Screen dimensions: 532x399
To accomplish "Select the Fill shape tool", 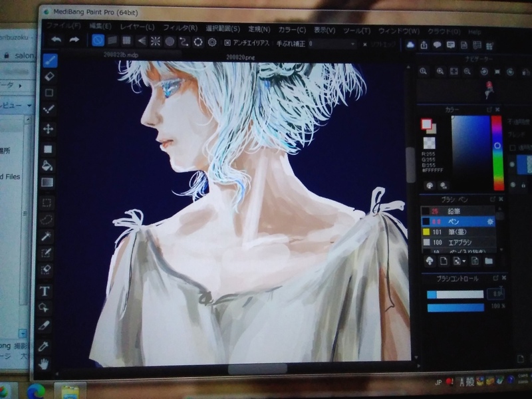I will 48,149.
